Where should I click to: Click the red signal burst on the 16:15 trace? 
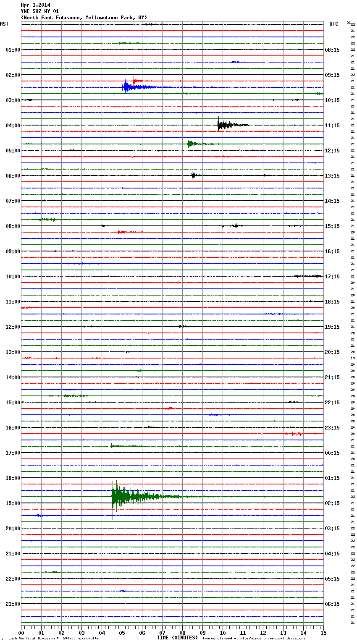click(294, 433)
